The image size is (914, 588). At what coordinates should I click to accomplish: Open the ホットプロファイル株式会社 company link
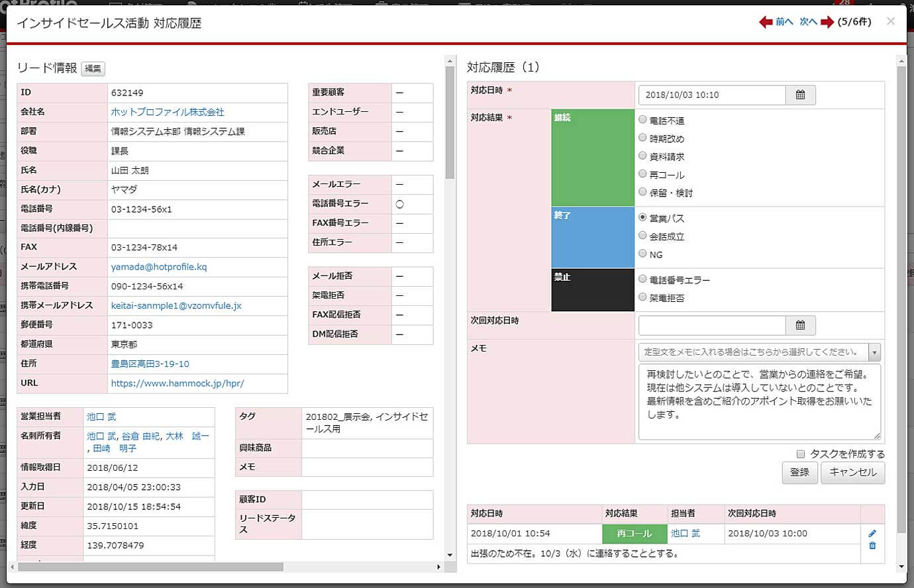(168, 112)
